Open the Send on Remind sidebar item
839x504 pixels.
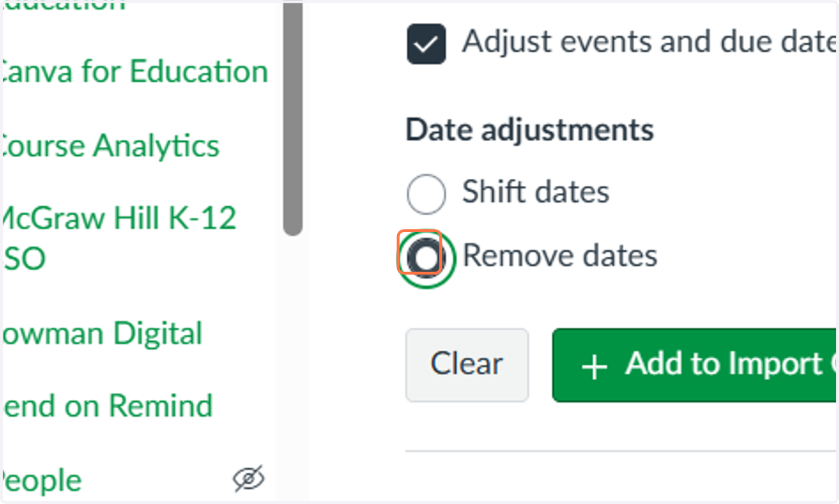pyautogui.click(x=106, y=405)
